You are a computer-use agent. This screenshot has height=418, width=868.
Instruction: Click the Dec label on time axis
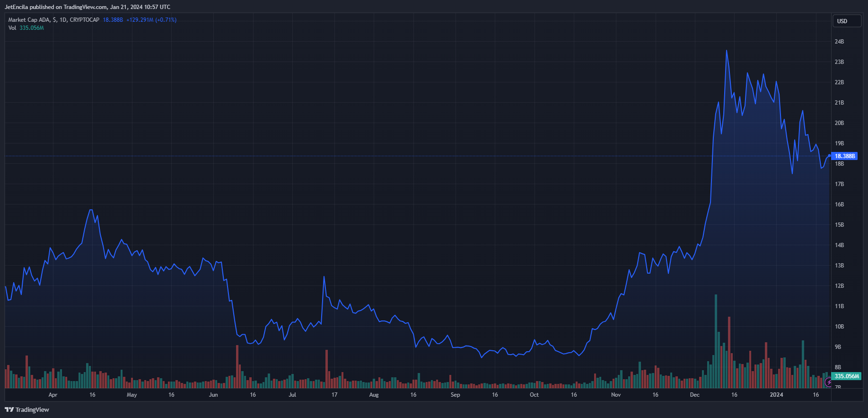(x=694, y=395)
